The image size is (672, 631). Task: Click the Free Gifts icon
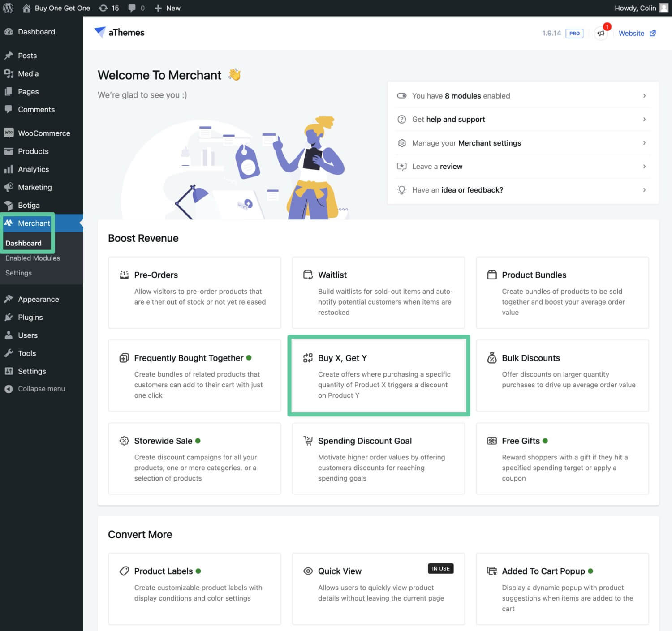click(x=492, y=441)
